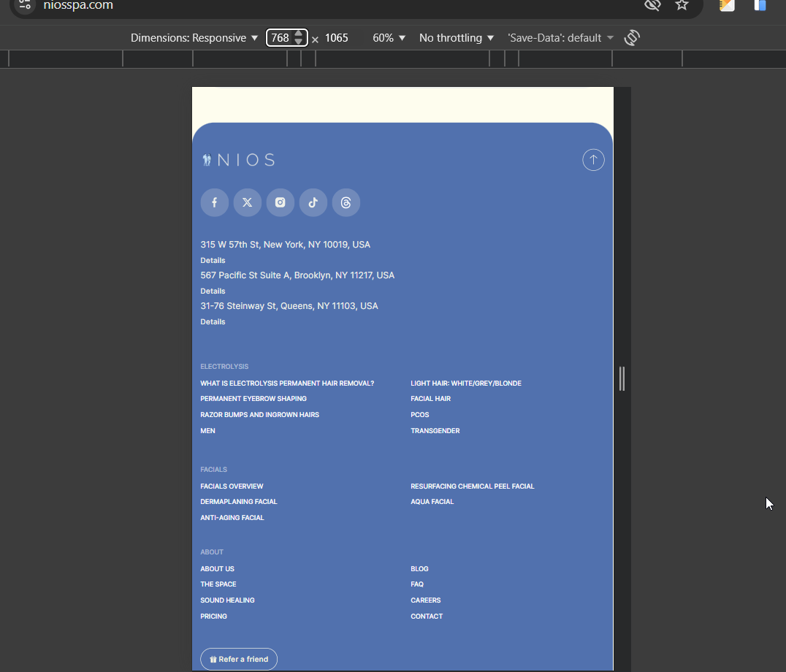The height and width of the screenshot is (672, 786).
Task: Click the Refer a friend button
Action: (x=239, y=659)
